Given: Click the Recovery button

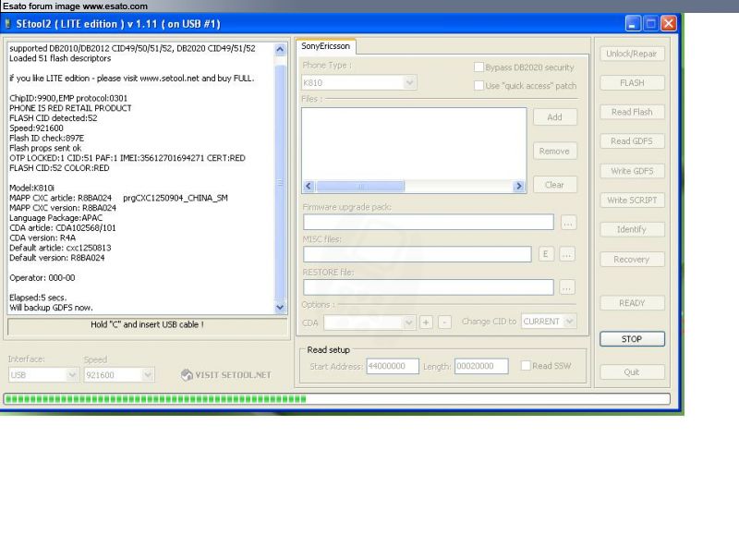Looking at the screenshot, I should pyautogui.click(x=632, y=260).
